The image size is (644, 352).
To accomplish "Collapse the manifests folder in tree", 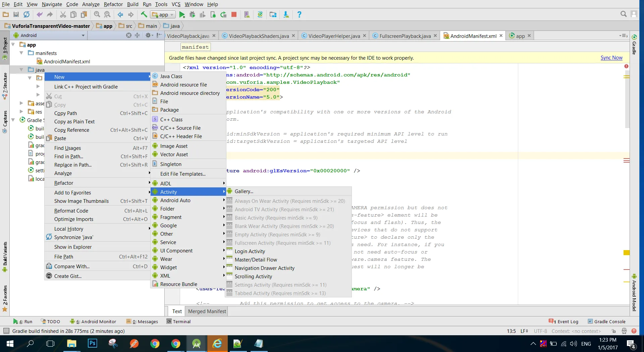I will [21, 53].
